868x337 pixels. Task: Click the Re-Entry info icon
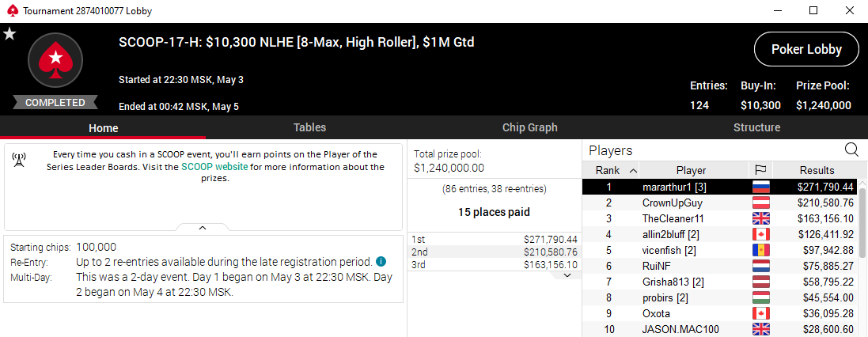(381, 261)
